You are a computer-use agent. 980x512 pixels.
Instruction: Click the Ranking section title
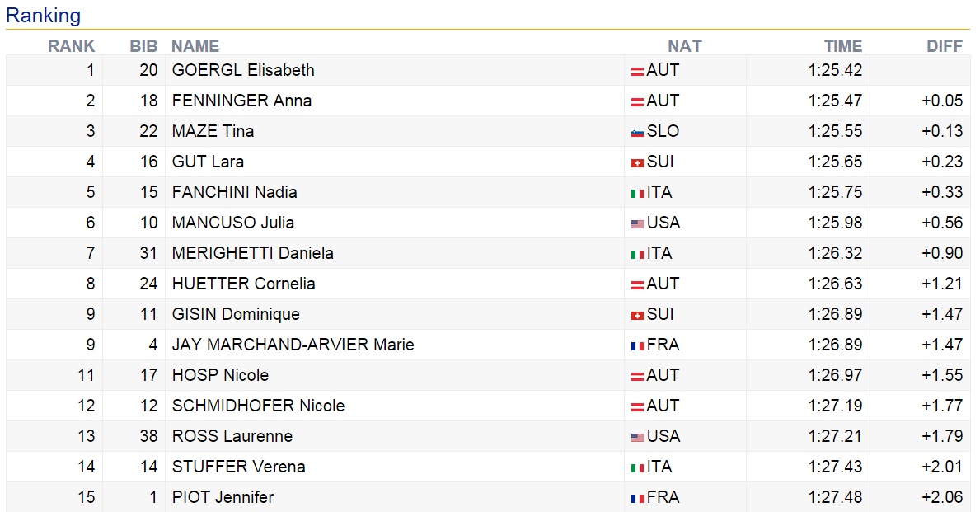(43, 15)
